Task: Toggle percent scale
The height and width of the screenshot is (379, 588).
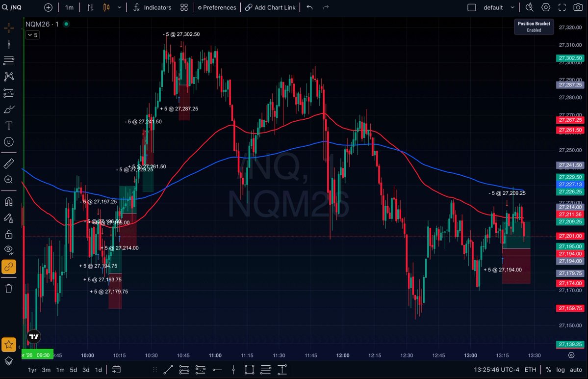Action: tap(548, 370)
